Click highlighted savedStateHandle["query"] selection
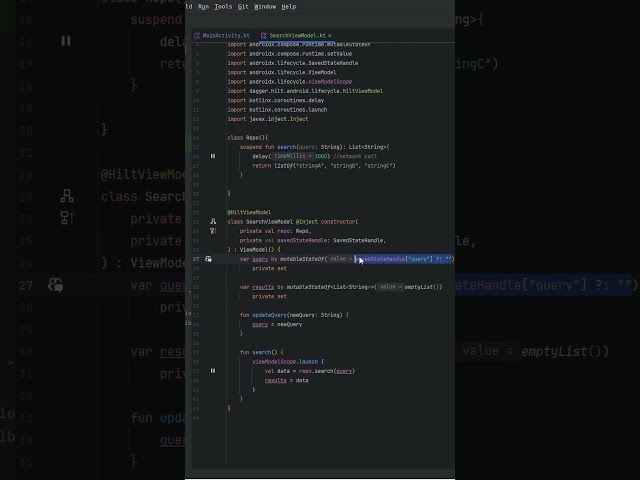640x480 pixels. [404, 259]
